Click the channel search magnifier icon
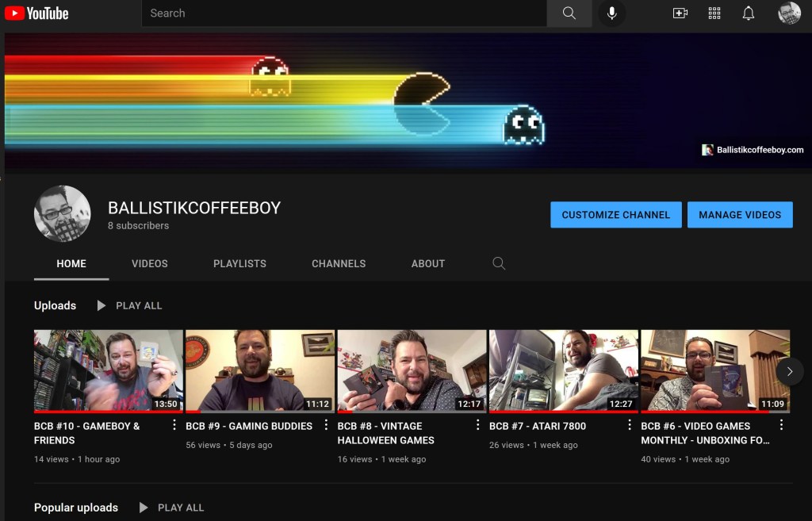This screenshot has height=521, width=812. 499,263
